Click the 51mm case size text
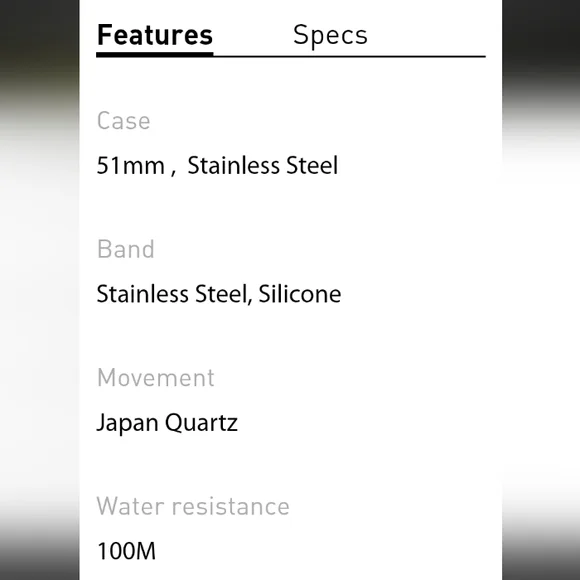580x580 pixels. [131, 166]
